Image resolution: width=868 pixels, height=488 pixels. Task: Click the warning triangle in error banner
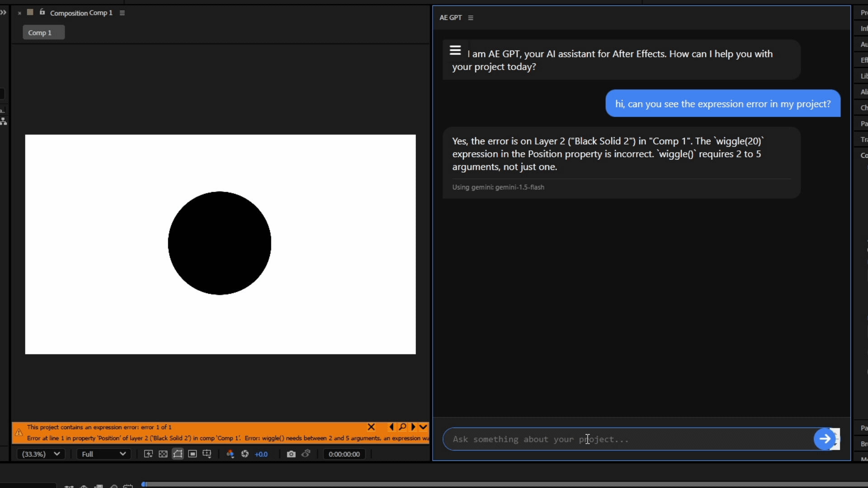point(19,432)
